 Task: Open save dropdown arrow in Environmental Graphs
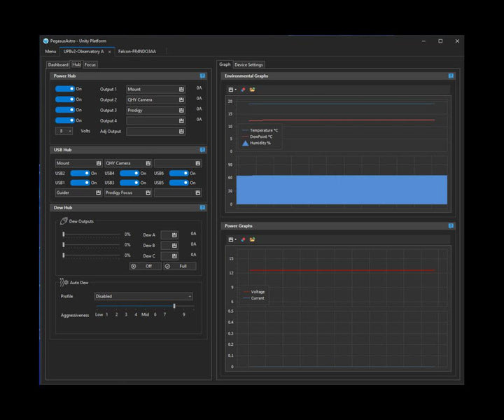(x=236, y=90)
